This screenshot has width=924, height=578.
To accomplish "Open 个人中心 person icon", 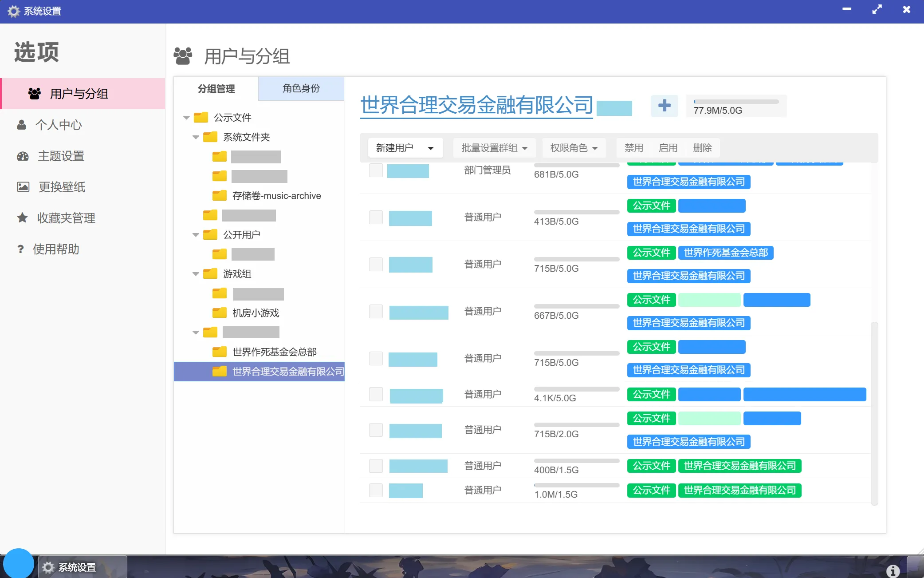I will pos(21,125).
